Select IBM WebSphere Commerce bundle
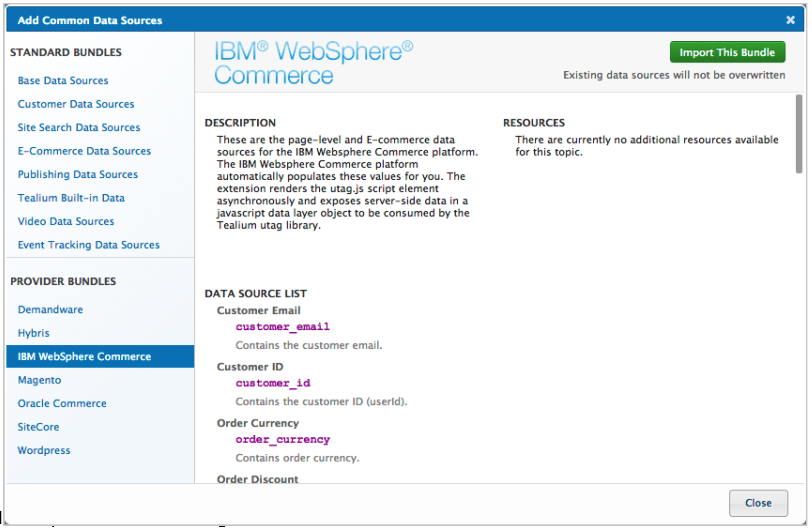 pos(84,357)
